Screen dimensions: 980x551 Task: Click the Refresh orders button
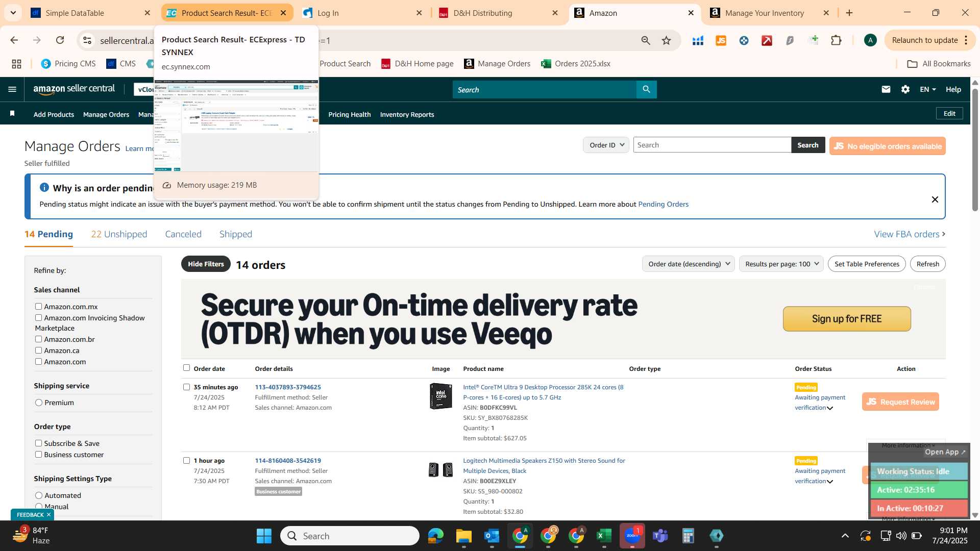927,264
